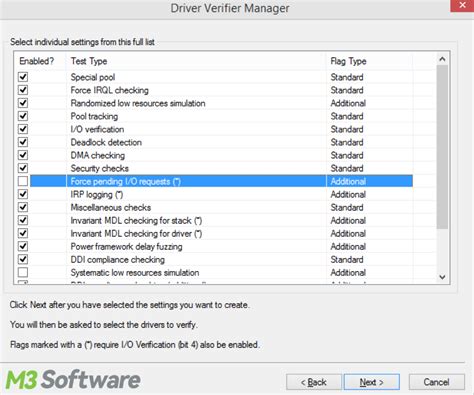Go back with the Back button

click(x=314, y=382)
